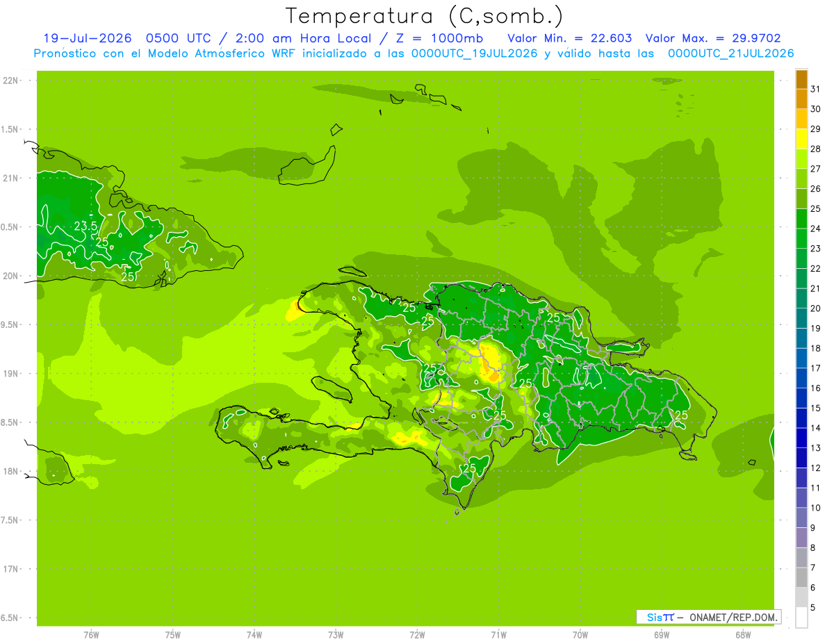Click the 23.5 contour label over Cuba

point(85,226)
